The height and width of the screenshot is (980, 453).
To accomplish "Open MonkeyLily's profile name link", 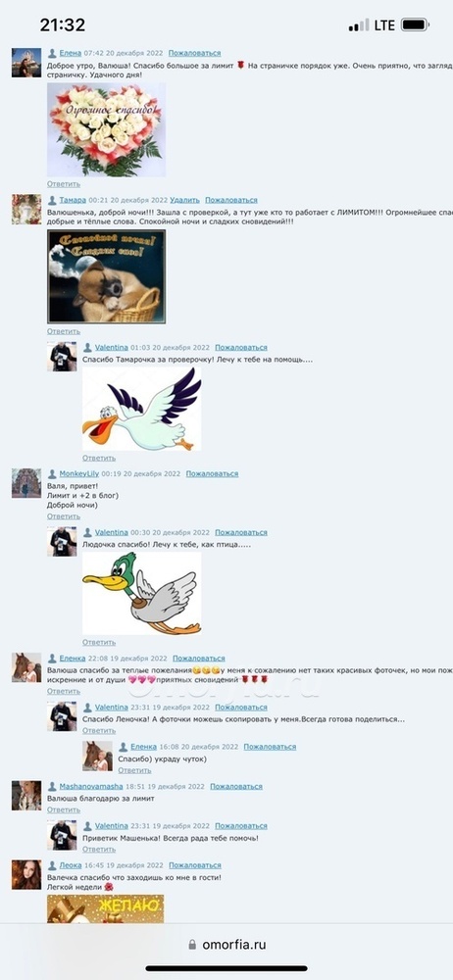I will 79,474.
